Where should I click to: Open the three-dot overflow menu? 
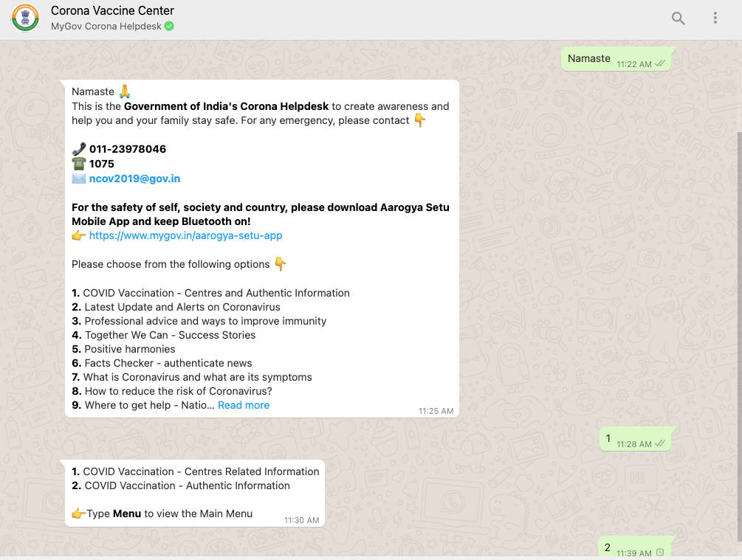pos(715,18)
